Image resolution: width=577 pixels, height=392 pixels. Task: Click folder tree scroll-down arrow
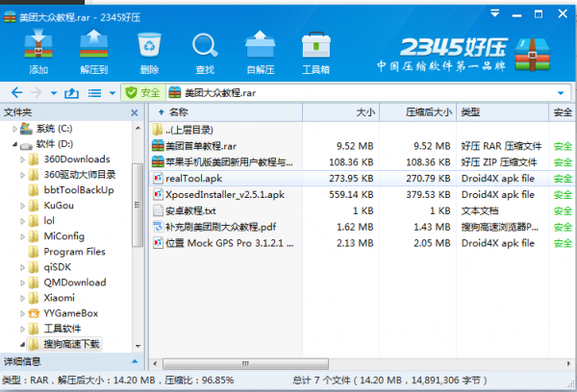[138, 346]
